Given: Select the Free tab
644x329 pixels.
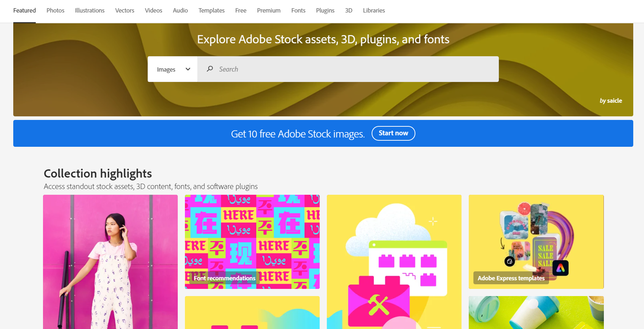Looking at the screenshot, I should (x=241, y=11).
